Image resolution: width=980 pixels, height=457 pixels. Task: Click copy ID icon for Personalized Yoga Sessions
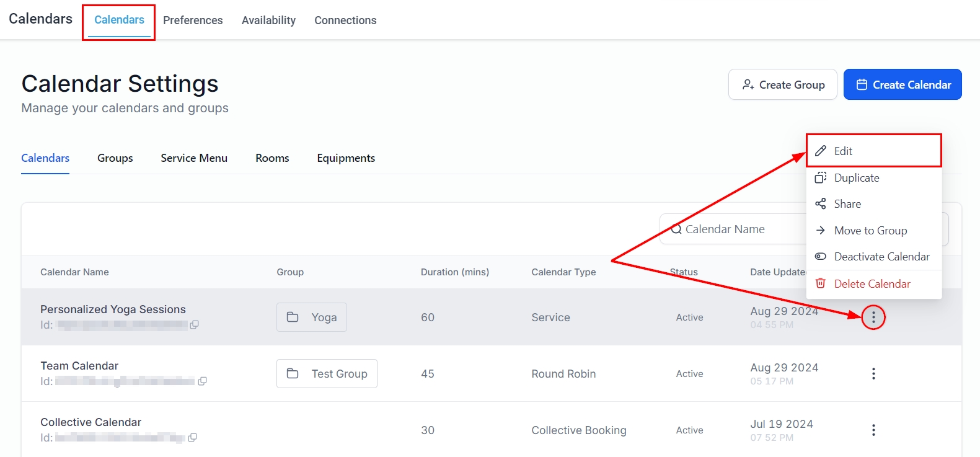coord(194,325)
